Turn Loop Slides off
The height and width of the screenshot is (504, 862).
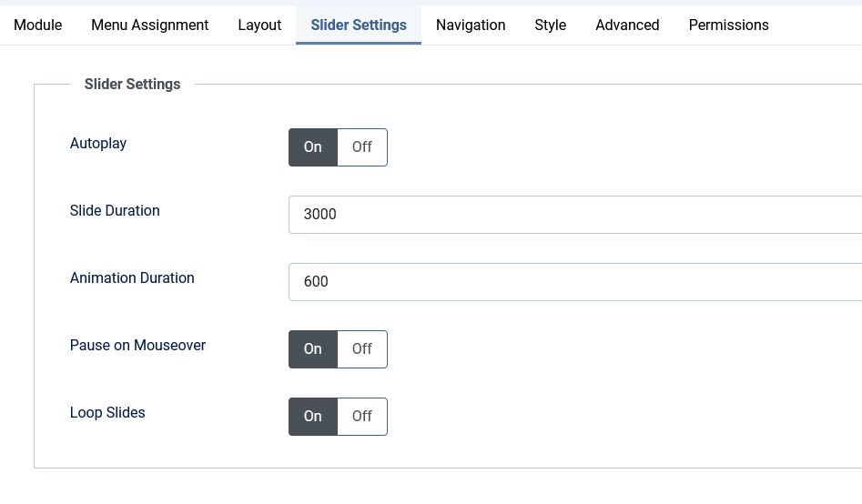point(362,417)
